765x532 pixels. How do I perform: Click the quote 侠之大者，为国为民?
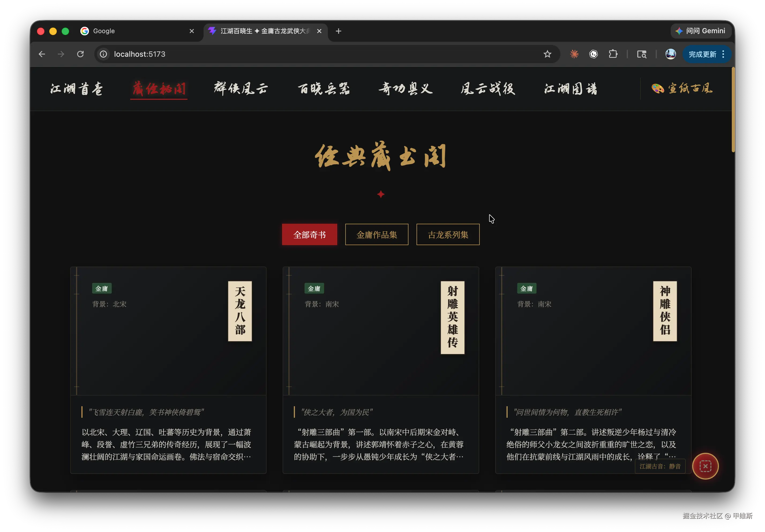[336, 412]
